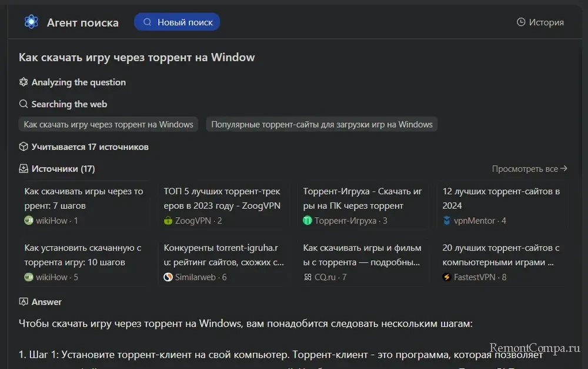The height and width of the screenshot is (369, 588).
Task: Open the FastestVPN 20 best torrent sites card
Action: pyautogui.click(x=502, y=262)
